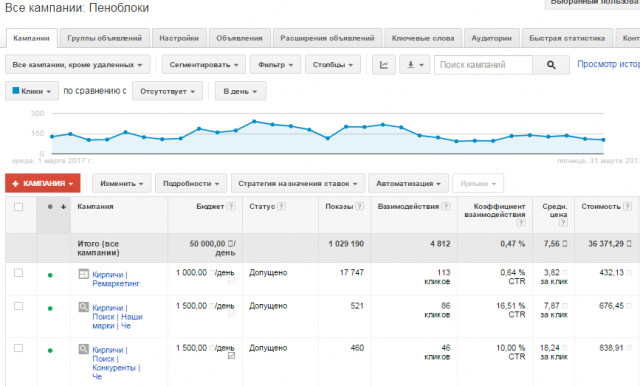Click help icon under Коэффициент взаимодействия
The width and height of the screenshot is (640, 386).
[x=521, y=223]
